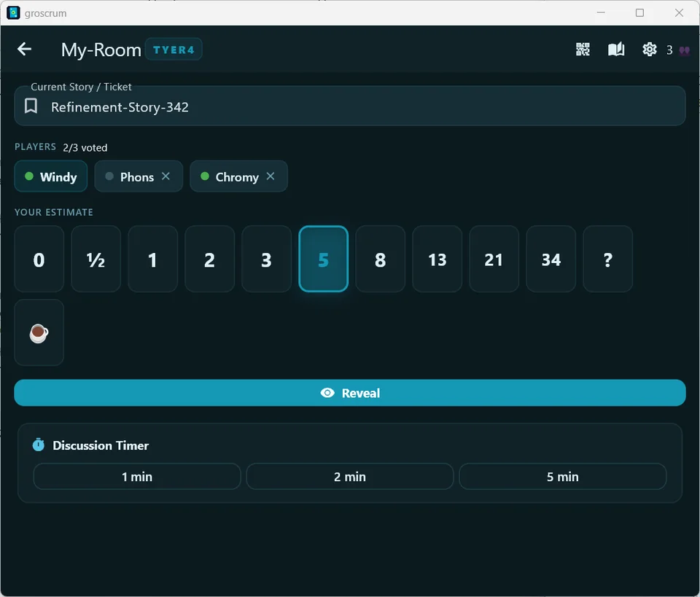Go back using the arrow icon
Screen dimensions: 700x597
(x=24, y=49)
